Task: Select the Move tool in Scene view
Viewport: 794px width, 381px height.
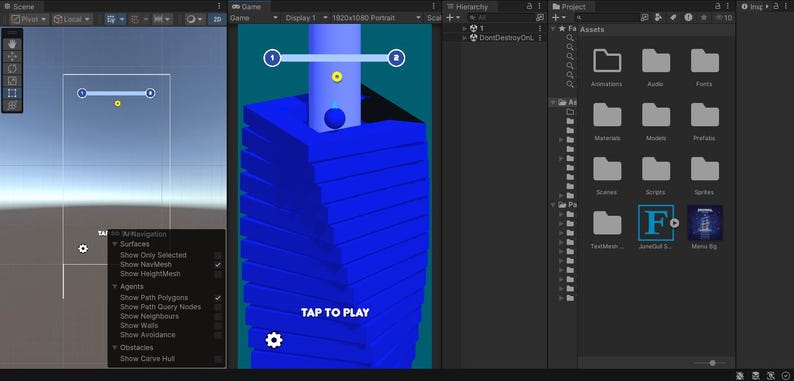Action: click(x=12, y=56)
